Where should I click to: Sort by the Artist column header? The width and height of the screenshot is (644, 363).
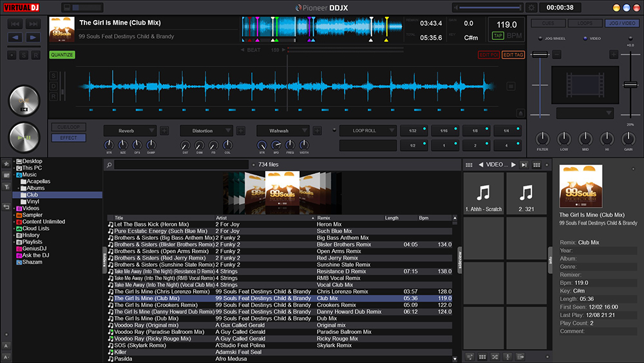tap(265, 218)
